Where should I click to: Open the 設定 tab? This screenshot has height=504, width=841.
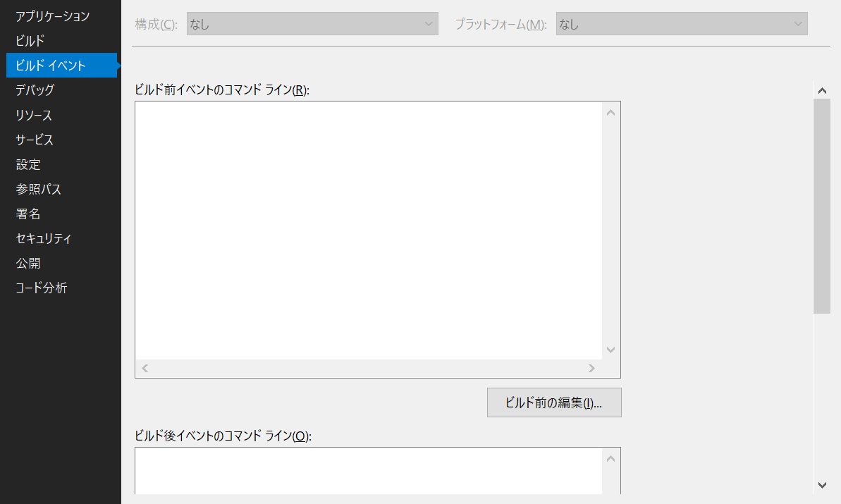(x=28, y=164)
